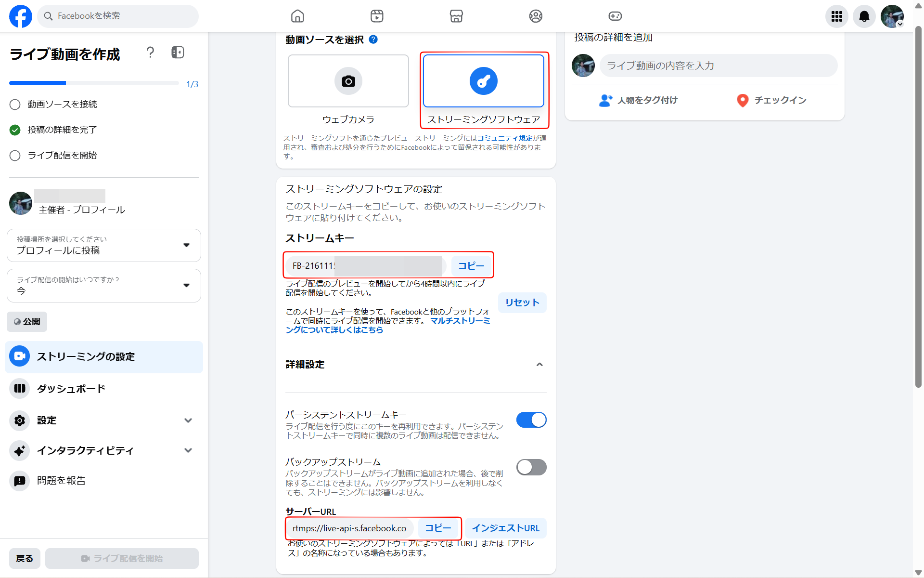Copy the server URL with コピー

click(x=438, y=528)
